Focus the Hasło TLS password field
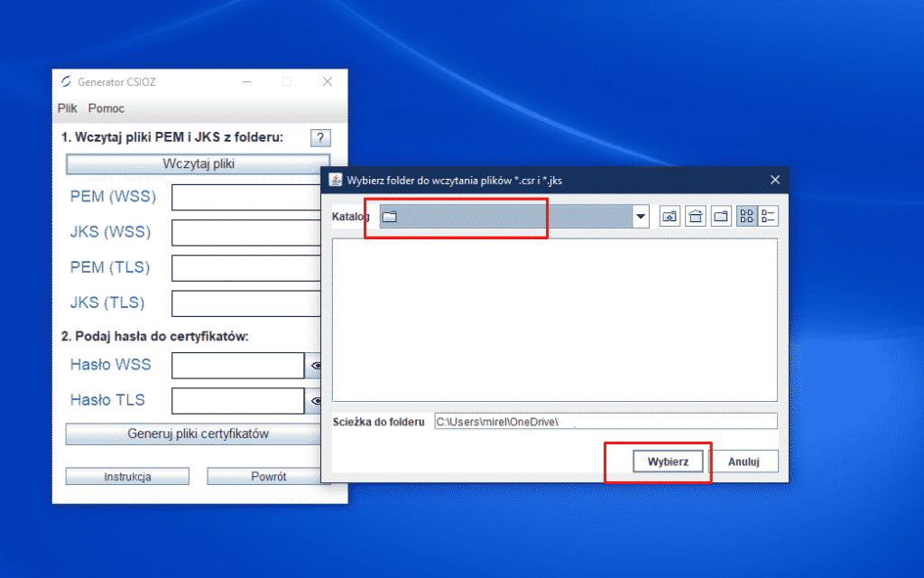 (238, 401)
